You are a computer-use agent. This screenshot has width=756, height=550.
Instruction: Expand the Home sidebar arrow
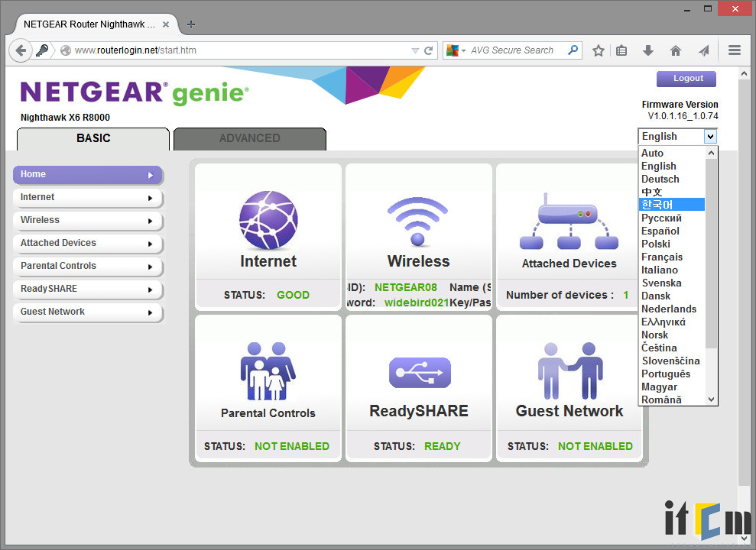pos(151,175)
